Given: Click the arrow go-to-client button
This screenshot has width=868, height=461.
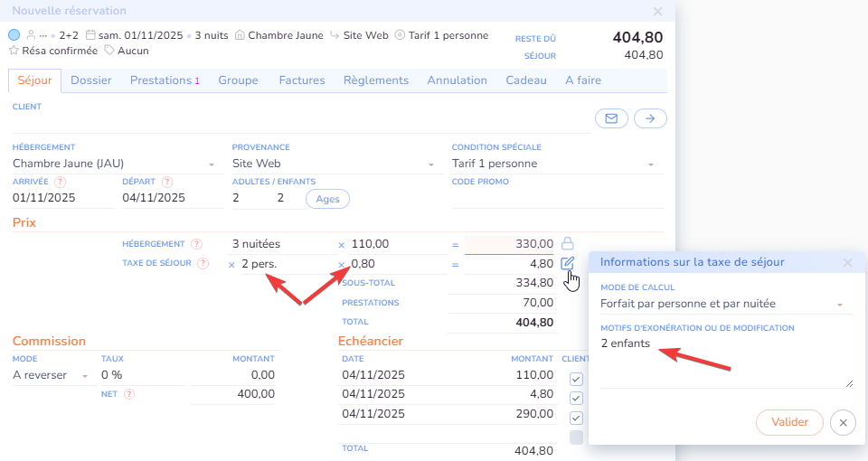Looking at the screenshot, I should click(x=650, y=118).
